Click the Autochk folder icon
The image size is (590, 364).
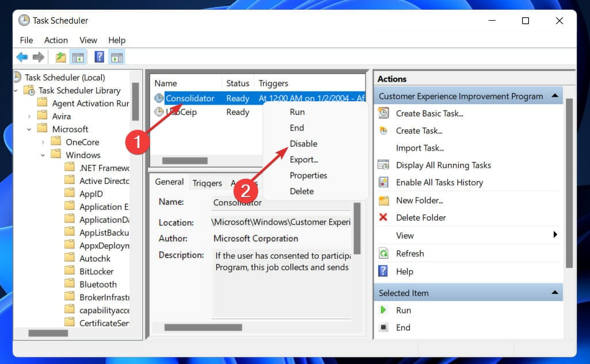pyautogui.click(x=70, y=258)
